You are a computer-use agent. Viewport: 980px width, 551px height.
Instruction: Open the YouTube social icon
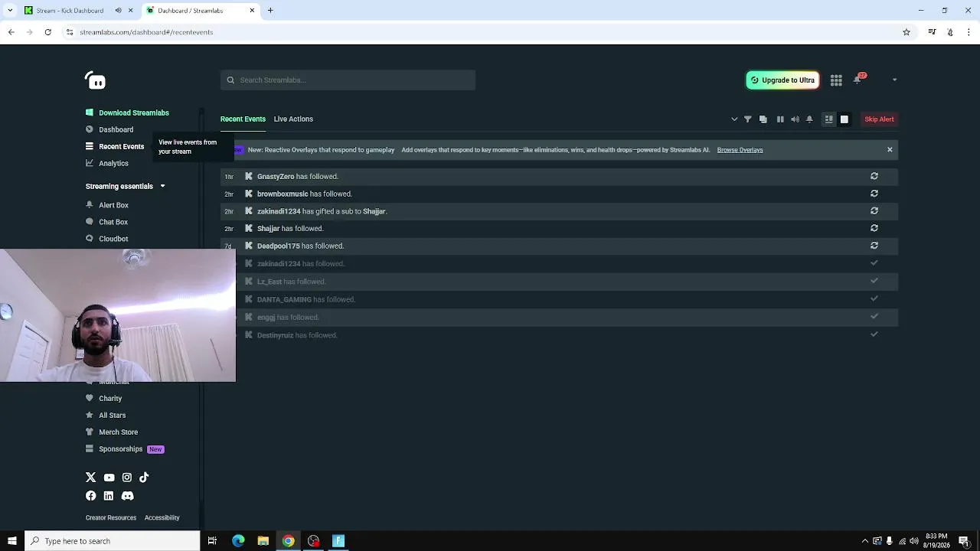pyautogui.click(x=109, y=478)
